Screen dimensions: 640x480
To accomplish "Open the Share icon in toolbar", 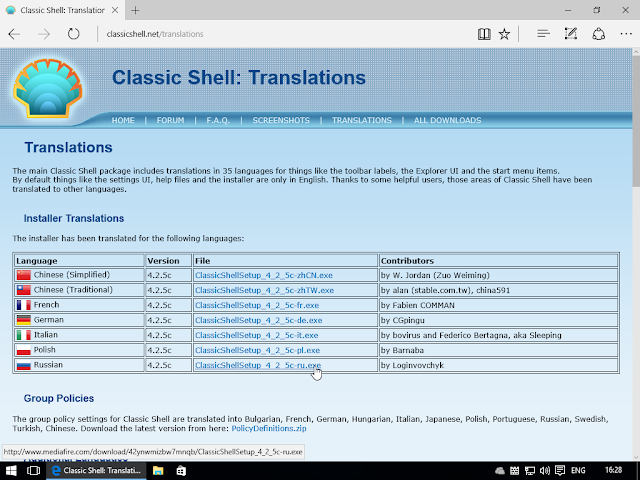I will tap(598, 34).
